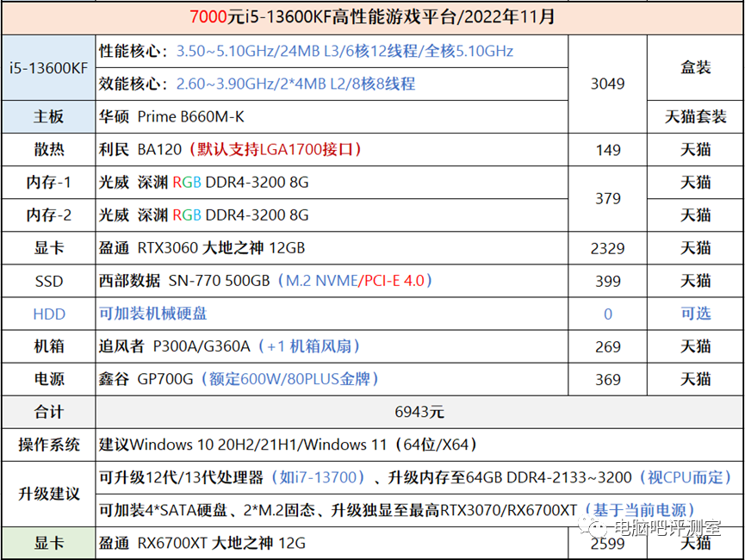Select 追风者 P300A/G360A case cell
745x560 pixels.
point(332,346)
